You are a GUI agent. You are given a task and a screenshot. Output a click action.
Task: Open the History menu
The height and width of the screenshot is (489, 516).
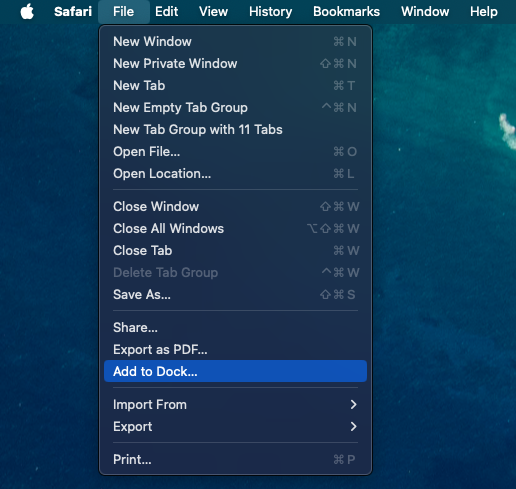click(270, 12)
